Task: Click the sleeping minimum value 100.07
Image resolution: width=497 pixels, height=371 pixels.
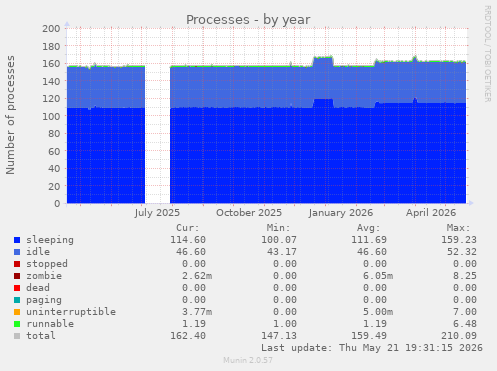Action: 279,240
